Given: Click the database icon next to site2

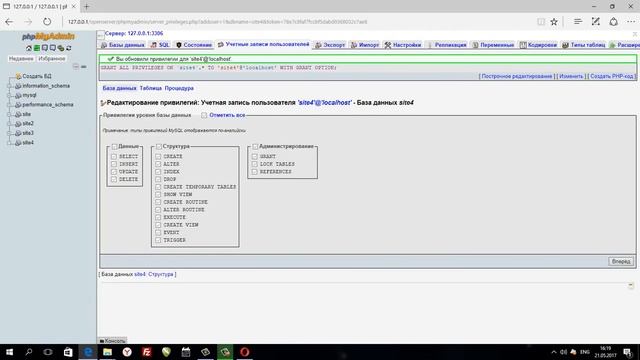Looking at the screenshot, I should [18, 124].
